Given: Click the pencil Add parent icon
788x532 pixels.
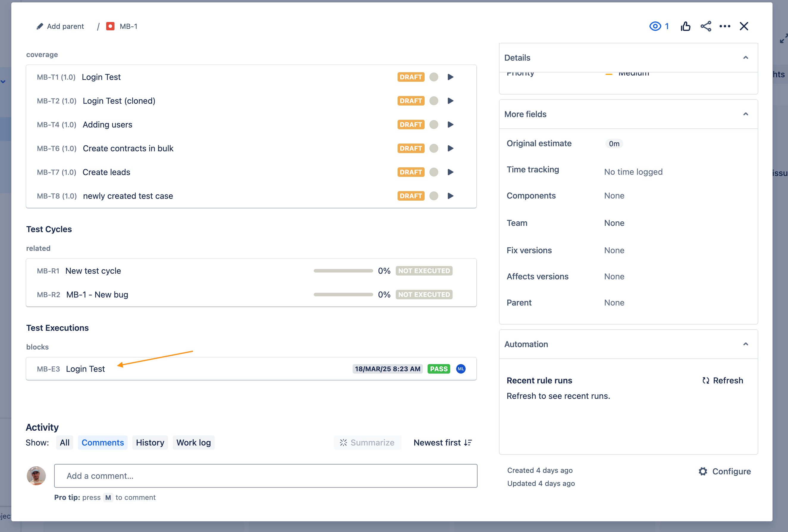Looking at the screenshot, I should click(x=40, y=26).
